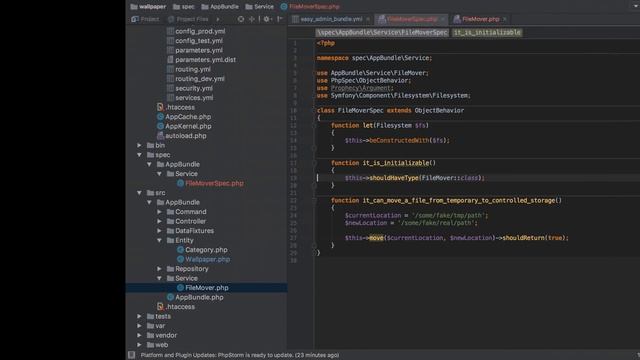
Task: Collapse the spec folder
Action: pyautogui.click(x=140, y=155)
